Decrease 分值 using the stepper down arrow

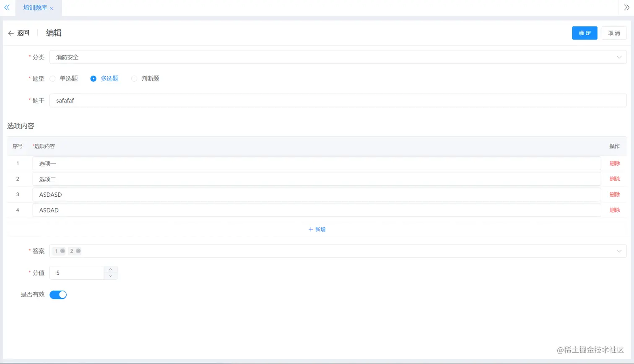coord(111,276)
